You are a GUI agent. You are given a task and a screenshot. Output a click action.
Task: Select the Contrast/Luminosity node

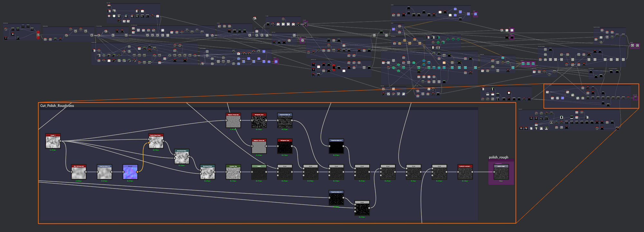coord(465,172)
